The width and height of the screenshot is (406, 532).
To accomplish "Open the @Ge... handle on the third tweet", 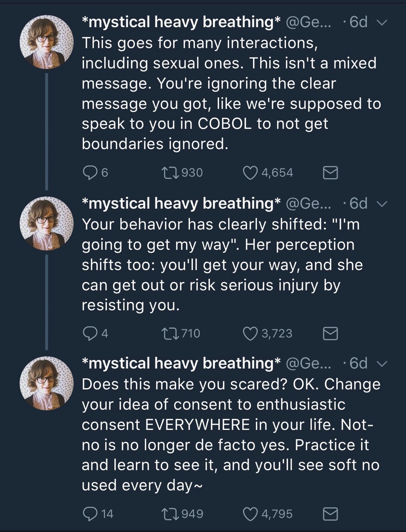I will coord(309,364).
